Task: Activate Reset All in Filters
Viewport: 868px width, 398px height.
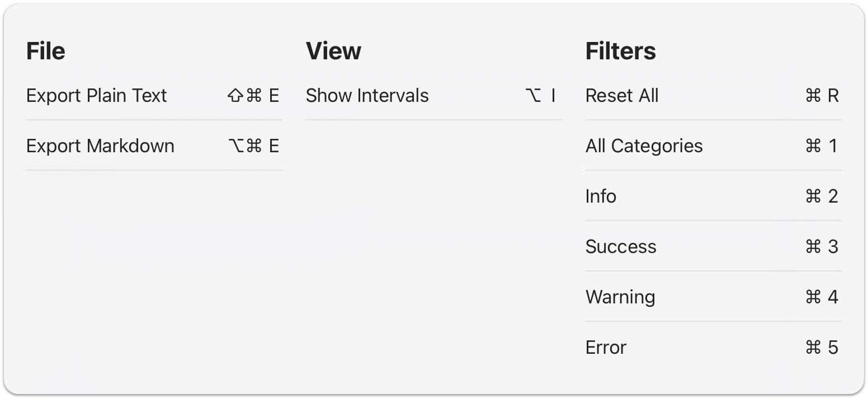Action: (622, 96)
